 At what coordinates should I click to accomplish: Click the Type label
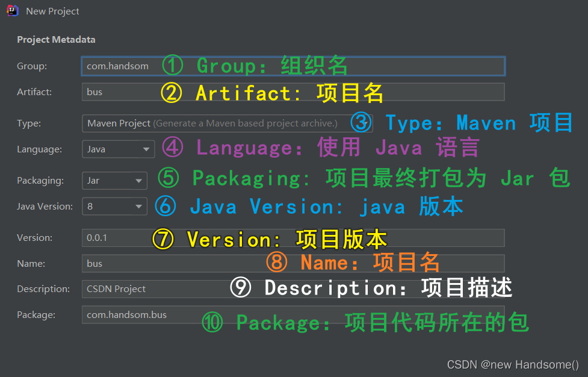point(31,123)
